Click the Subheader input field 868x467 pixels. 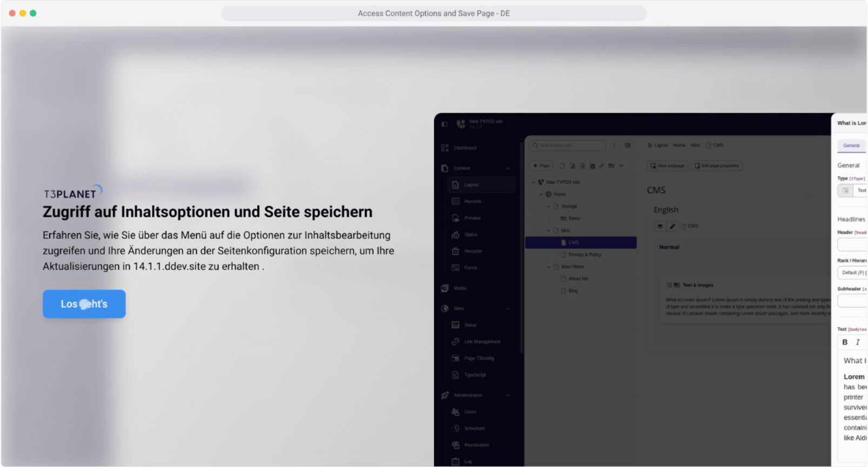pyautogui.click(x=852, y=301)
